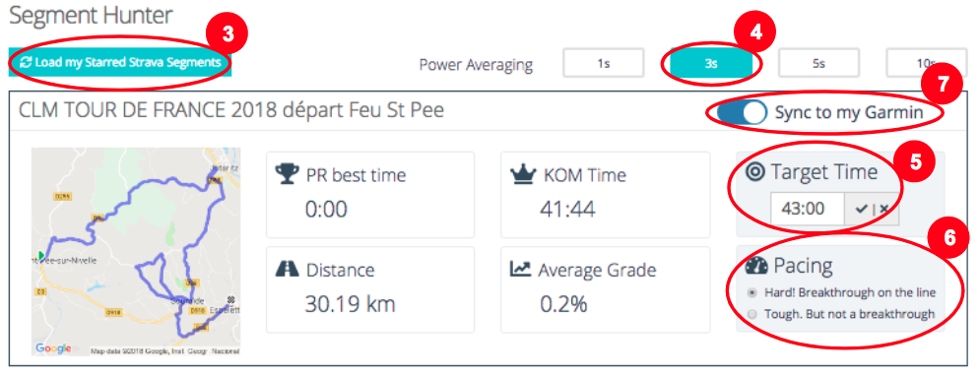Click the road icon beside Distance
This screenshot has height=375, width=980.
coord(287,270)
